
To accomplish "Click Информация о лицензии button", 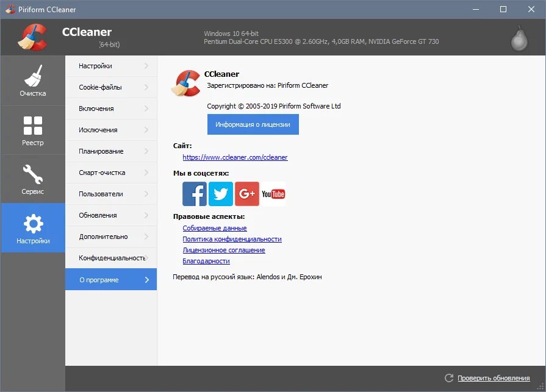I will pyautogui.click(x=253, y=124).
